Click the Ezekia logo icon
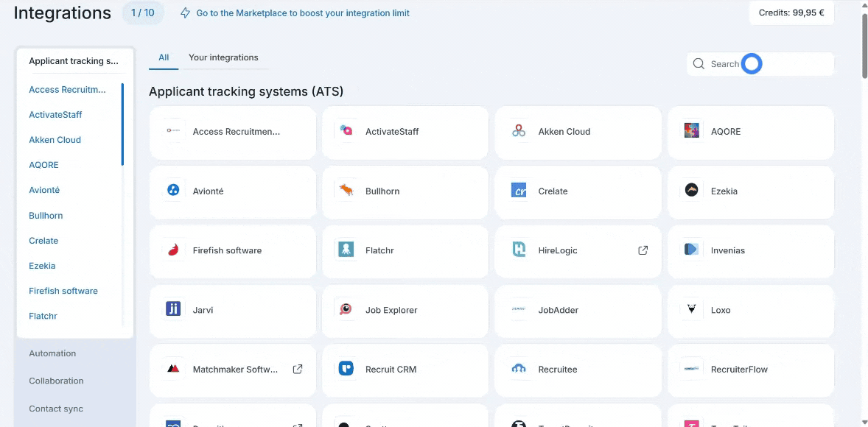Viewport: 868px width, 427px height. [x=691, y=191]
